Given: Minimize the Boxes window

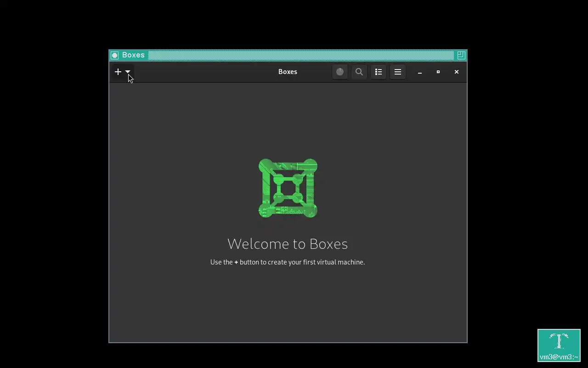Looking at the screenshot, I should 420,72.
